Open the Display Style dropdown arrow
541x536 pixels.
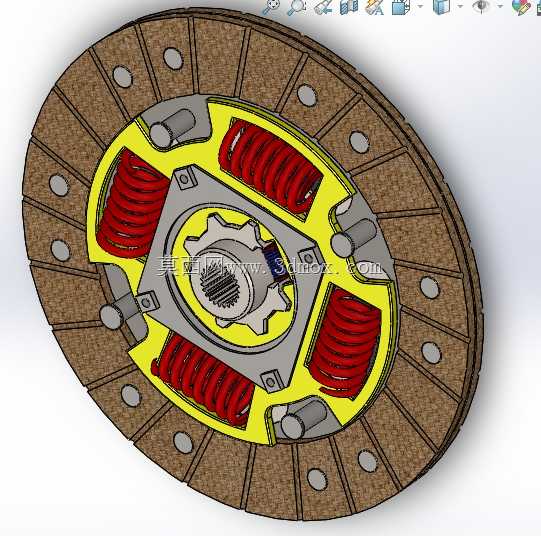click(460, 6)
